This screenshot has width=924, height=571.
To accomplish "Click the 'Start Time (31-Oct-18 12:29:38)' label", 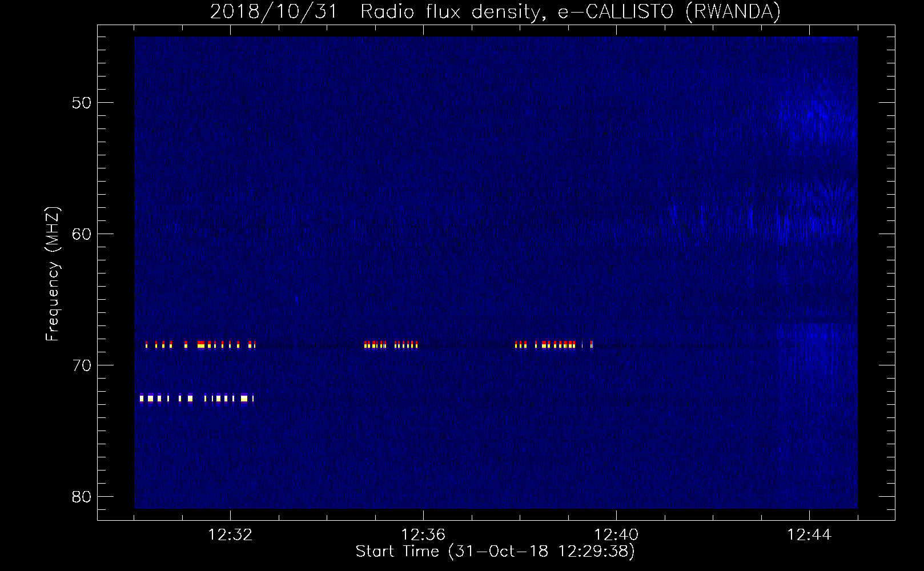I will click(495, 552).
